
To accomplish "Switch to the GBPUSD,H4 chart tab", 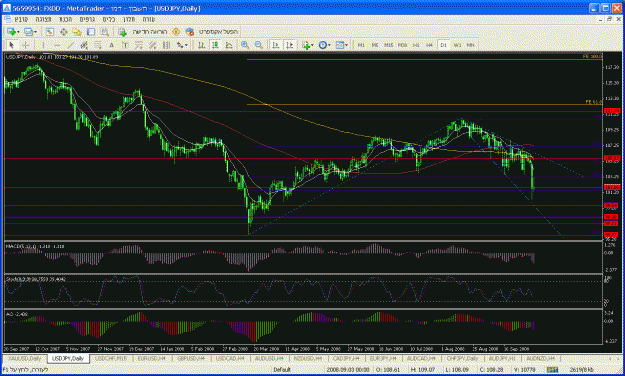I will click(x=191, y=359).
